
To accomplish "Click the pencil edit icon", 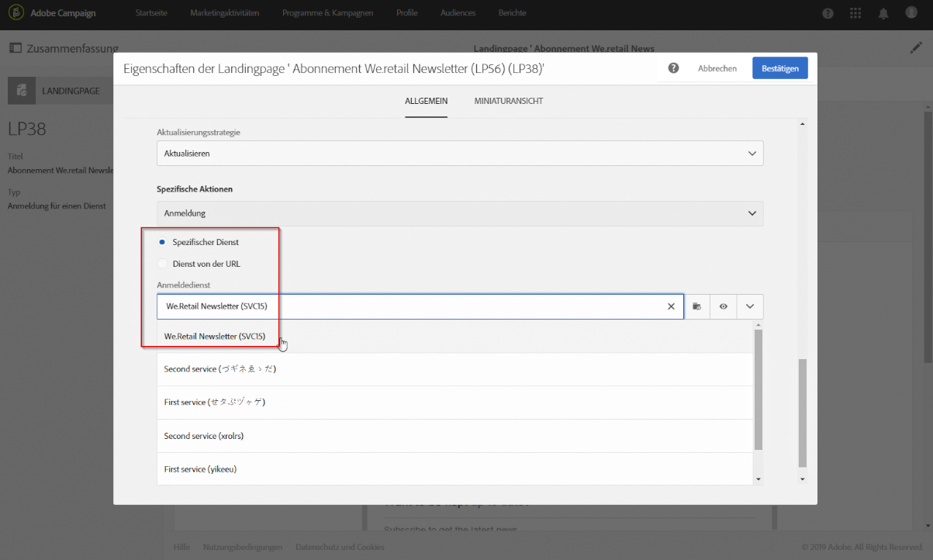I will (916, 47).
